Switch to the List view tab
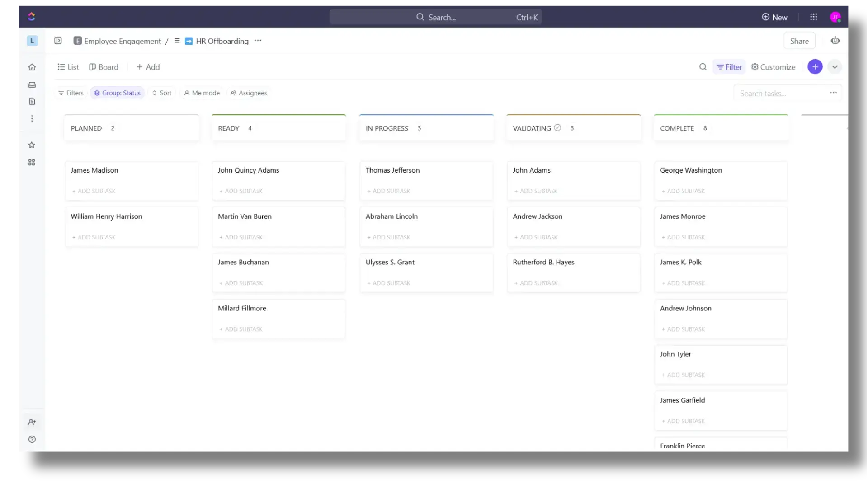 pyautogui.click(x=68, y=67)
